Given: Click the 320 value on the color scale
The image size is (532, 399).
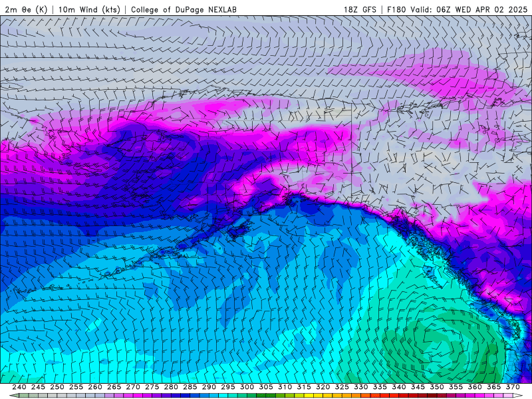Looking at the screenshot, I should coord(323,387).
